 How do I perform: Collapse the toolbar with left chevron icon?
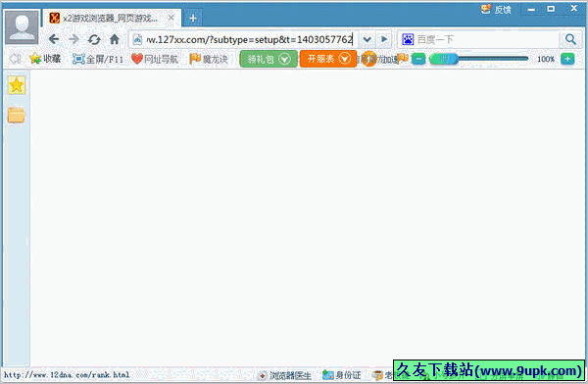[x=15, y=59]
